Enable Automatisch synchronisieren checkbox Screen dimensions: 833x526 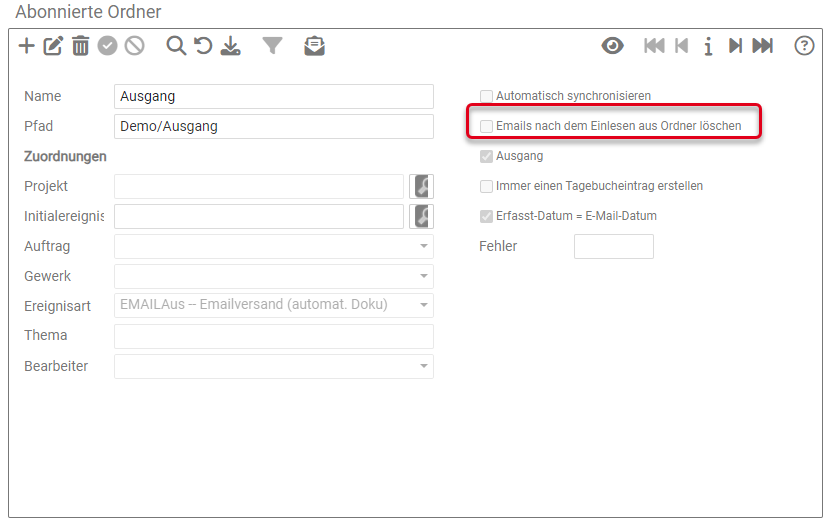(487, 96)
